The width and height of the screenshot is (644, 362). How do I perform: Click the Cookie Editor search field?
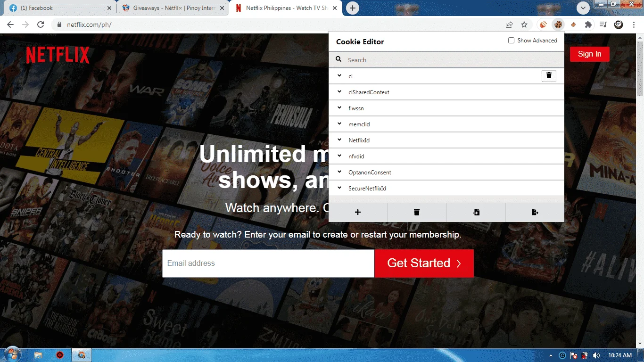tap(446, 60)
